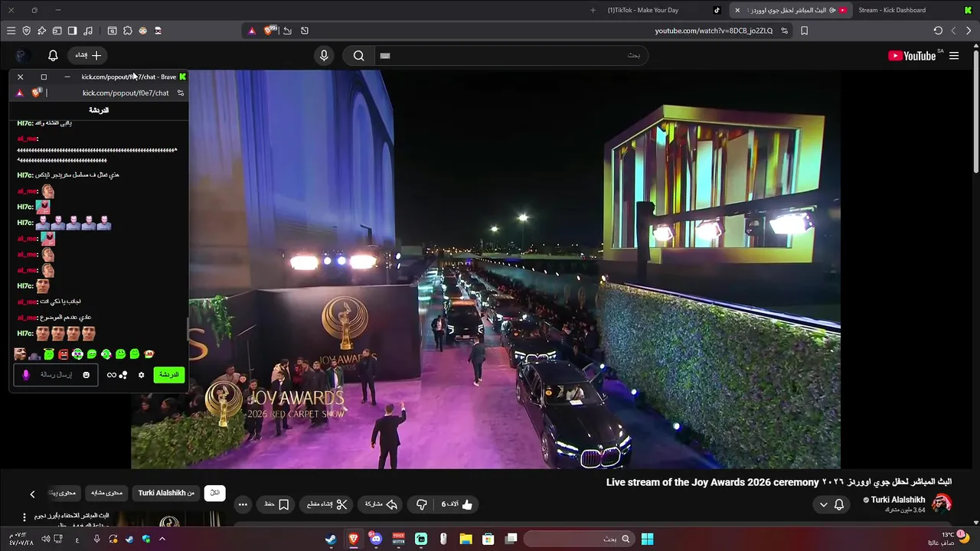
Task: Open the Brave main menu button
Action: (x=11, y=31)
